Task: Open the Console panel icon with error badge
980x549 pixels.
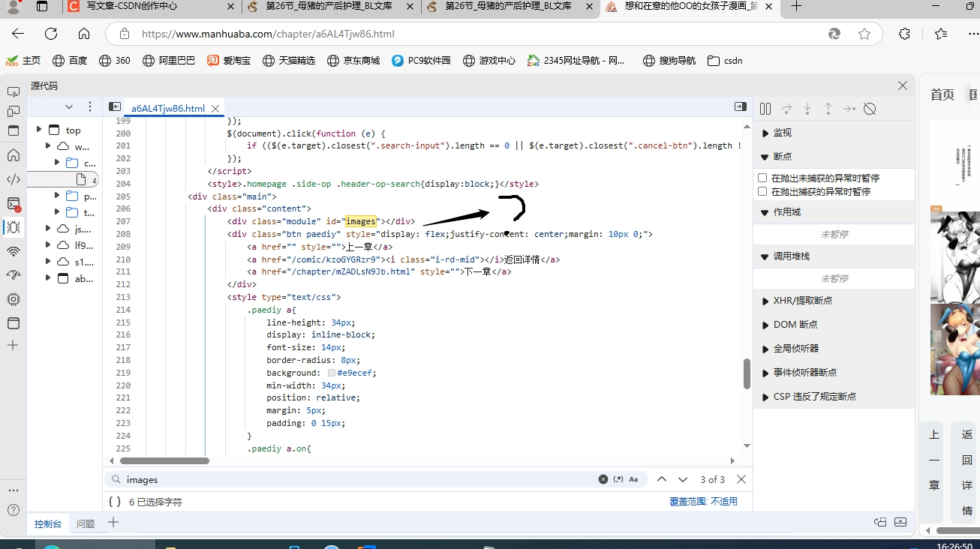Action: (14, 203)
